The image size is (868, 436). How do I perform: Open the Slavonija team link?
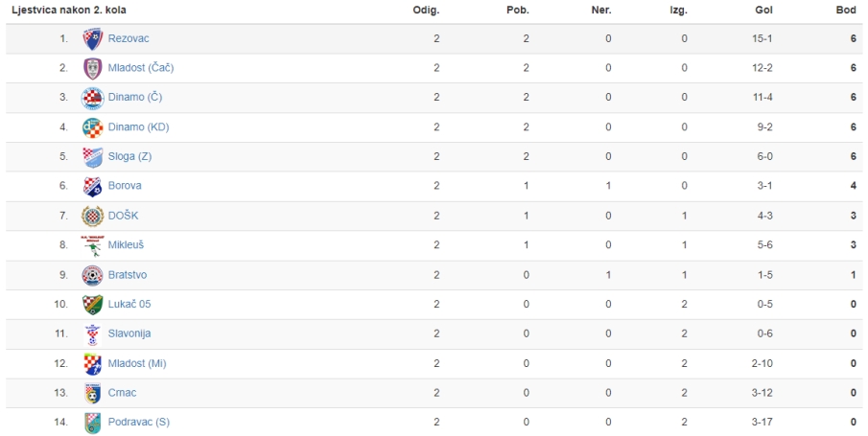tap(129, 333)
